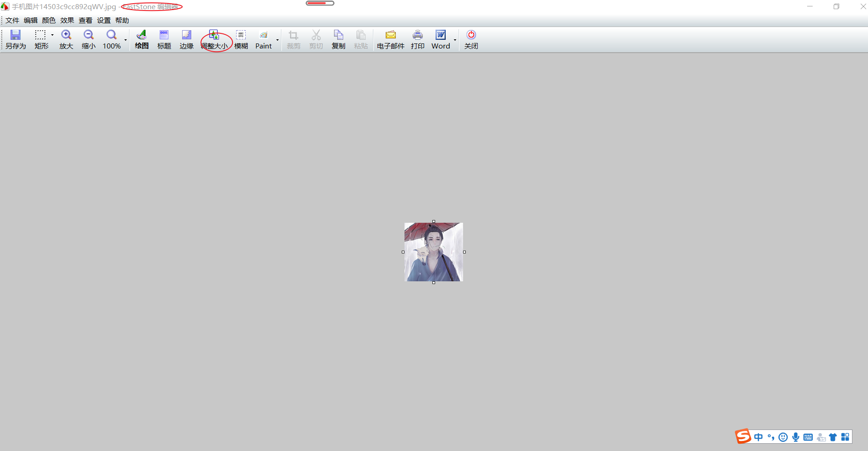Click the Caption (标题) toolbar icon
This screenshot has width=868, height=451.
pos(164,39)
